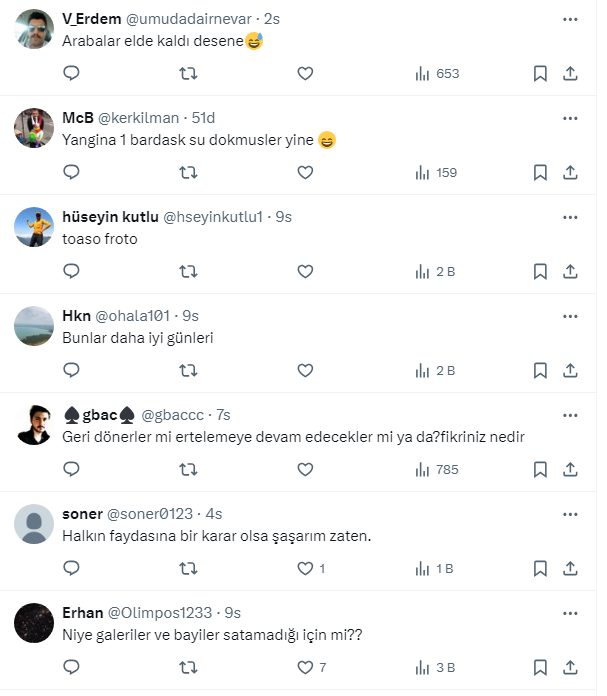Retweet McB's tweet about yangina
The image size is (607, 696).
pos(187,172)
